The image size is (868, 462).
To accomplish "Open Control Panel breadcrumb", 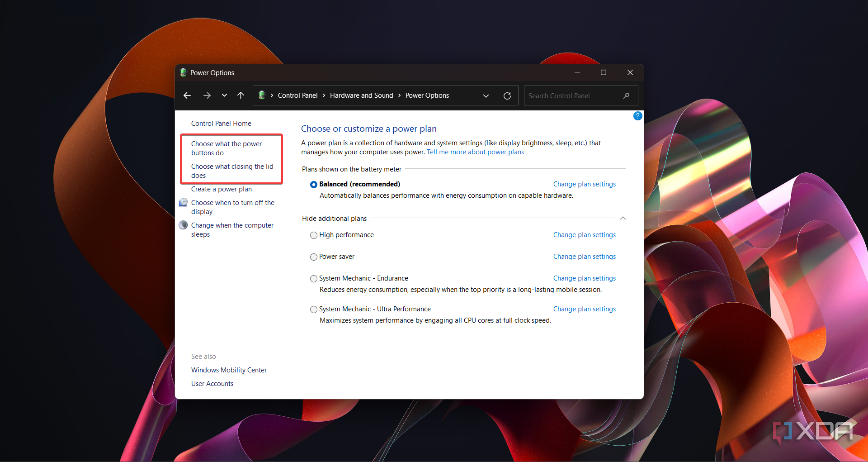I will pyautogui.click(x=297, y=95).
